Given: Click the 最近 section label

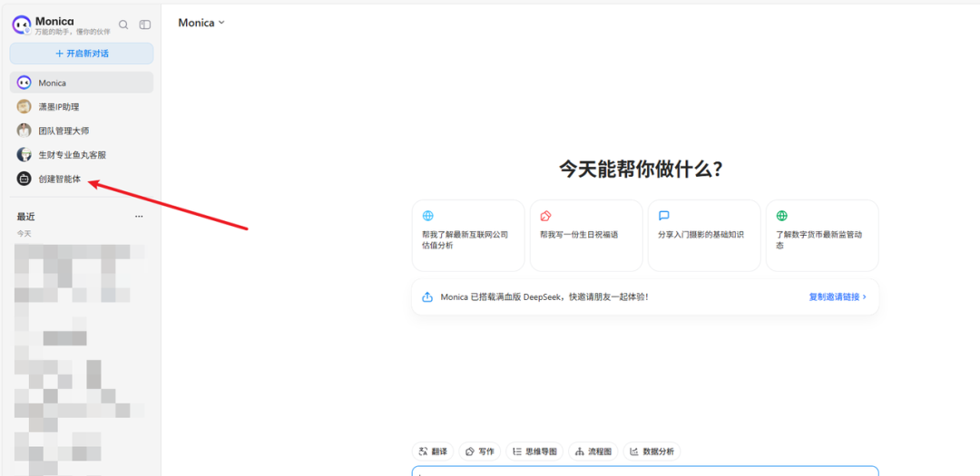Looking at the screenshot, I should (25, 217).
